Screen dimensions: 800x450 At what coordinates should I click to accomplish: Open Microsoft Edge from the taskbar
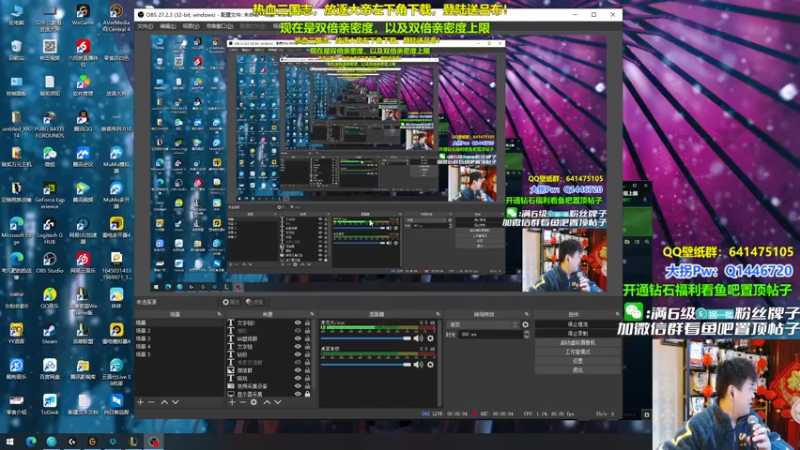(31, 441)
